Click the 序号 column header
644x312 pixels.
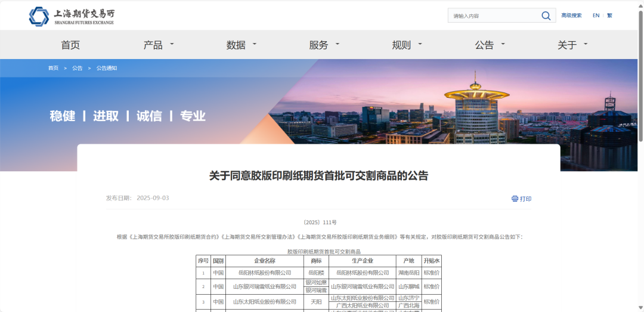[x=203, y=261]
